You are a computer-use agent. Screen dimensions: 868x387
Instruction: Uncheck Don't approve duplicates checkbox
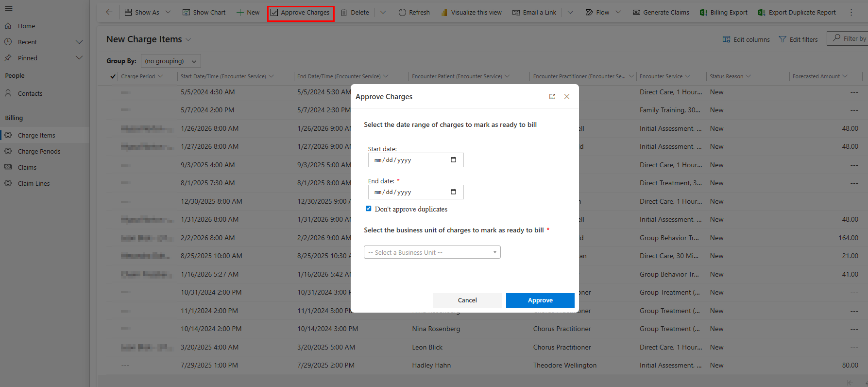click(369, 209)
